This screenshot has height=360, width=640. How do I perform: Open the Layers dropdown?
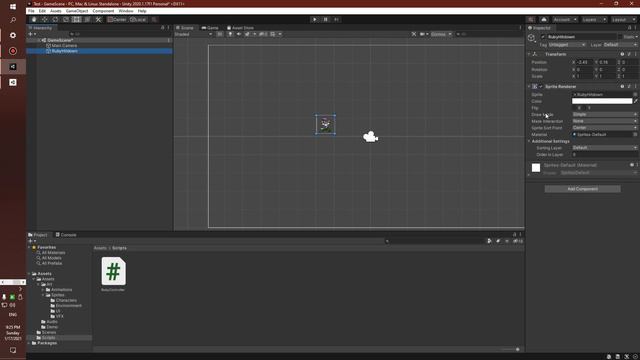(594, 20)
